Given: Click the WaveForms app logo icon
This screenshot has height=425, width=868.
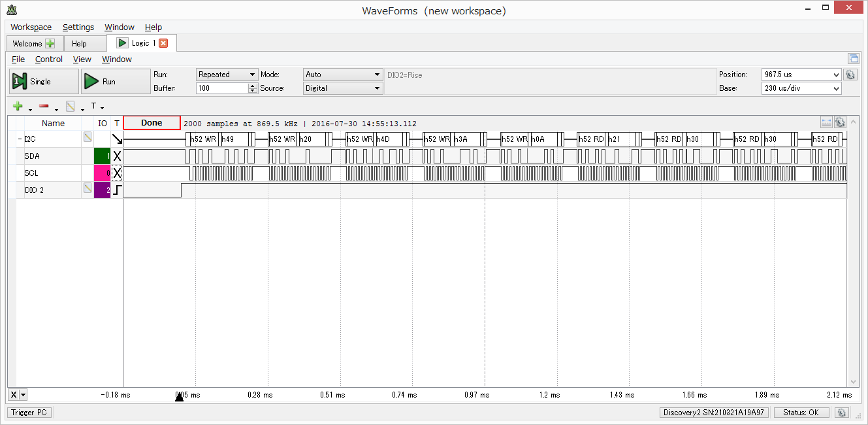Looking at the screenshot, I should click(x=12, y=10).
